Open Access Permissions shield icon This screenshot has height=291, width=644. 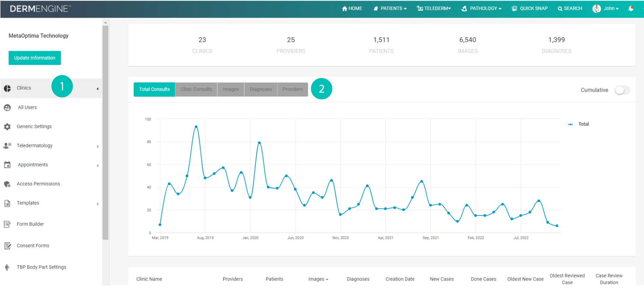(7, 184)
